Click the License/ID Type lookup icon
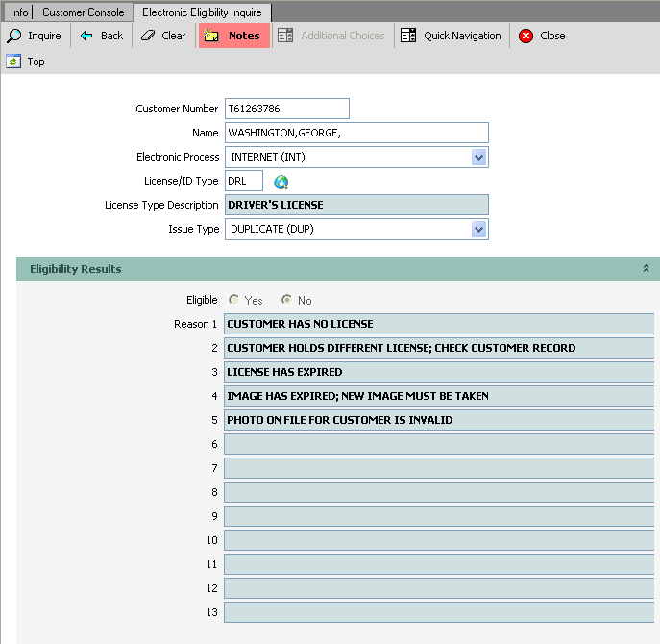 [281, 182]
